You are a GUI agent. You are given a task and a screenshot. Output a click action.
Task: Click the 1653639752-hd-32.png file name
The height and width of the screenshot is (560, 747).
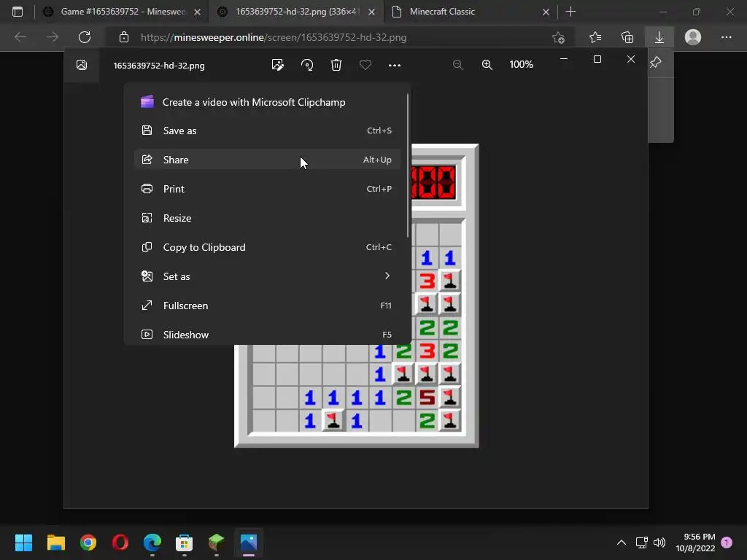pos(159,65)
